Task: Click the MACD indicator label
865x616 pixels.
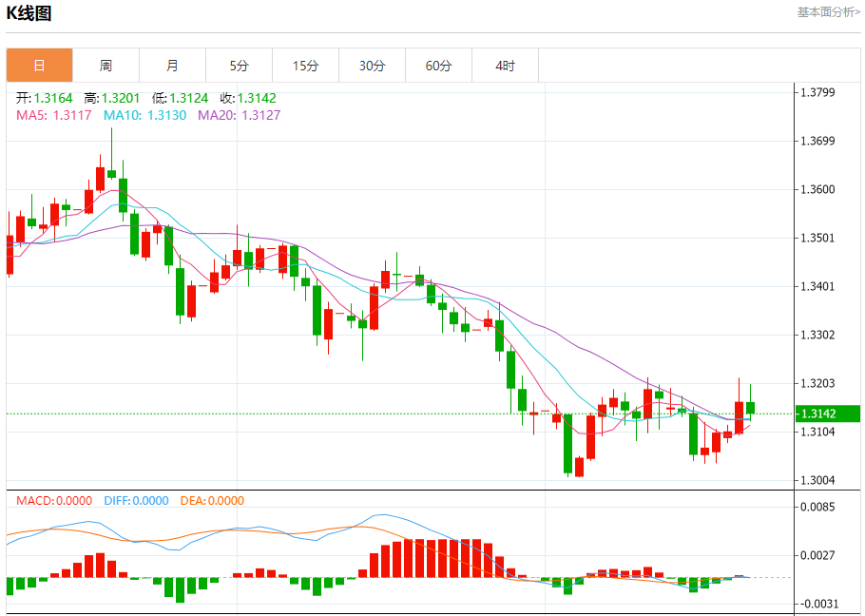Action: [54, 500]
